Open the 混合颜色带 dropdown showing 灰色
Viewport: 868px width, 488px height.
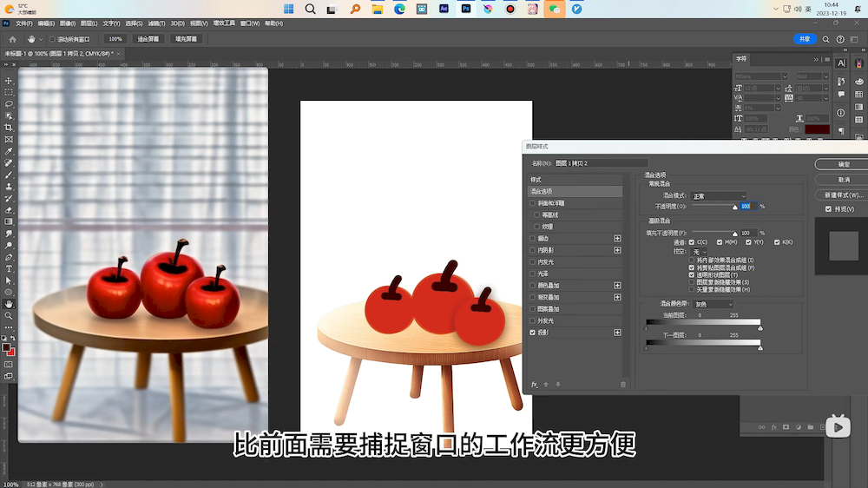pos(712,304)
